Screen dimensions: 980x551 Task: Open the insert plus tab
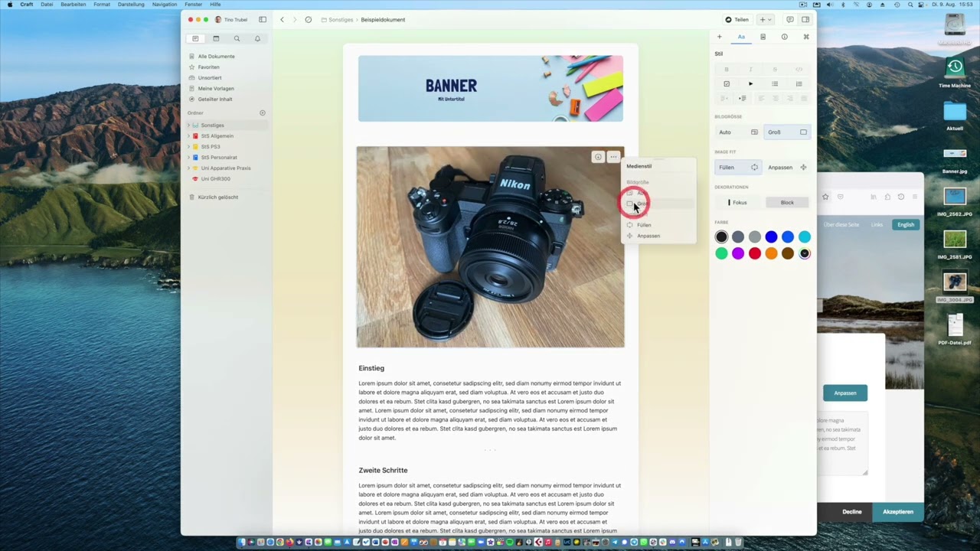719,37
